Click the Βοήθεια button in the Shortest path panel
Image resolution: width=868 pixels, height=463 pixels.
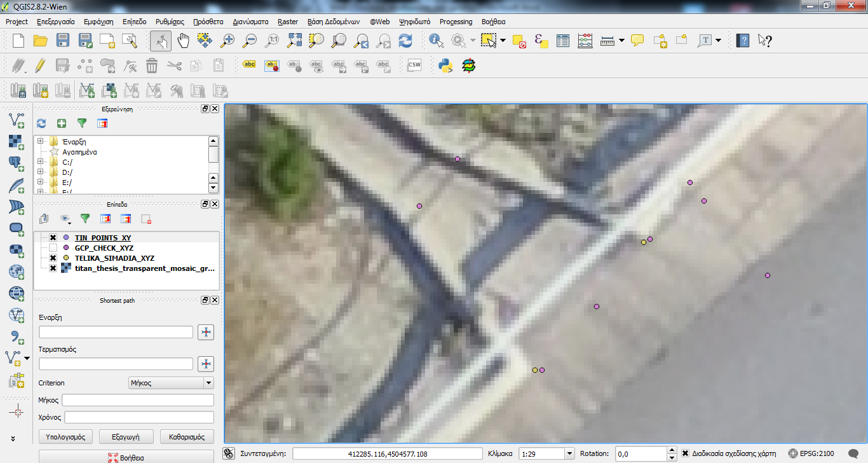click(126, 457)
